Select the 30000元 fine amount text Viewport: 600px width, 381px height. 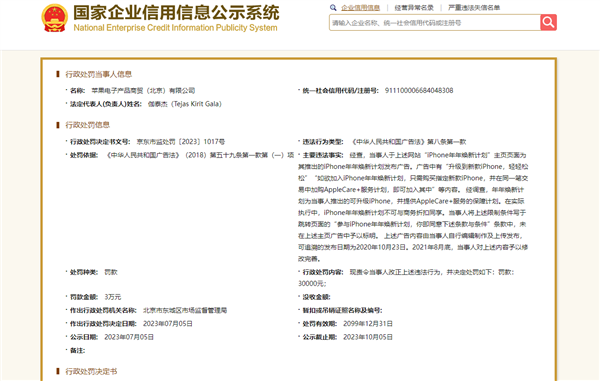coord(312,284)
